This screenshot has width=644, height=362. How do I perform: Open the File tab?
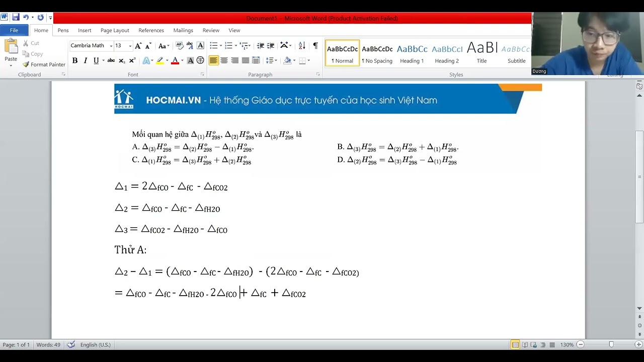pos(14,30)
